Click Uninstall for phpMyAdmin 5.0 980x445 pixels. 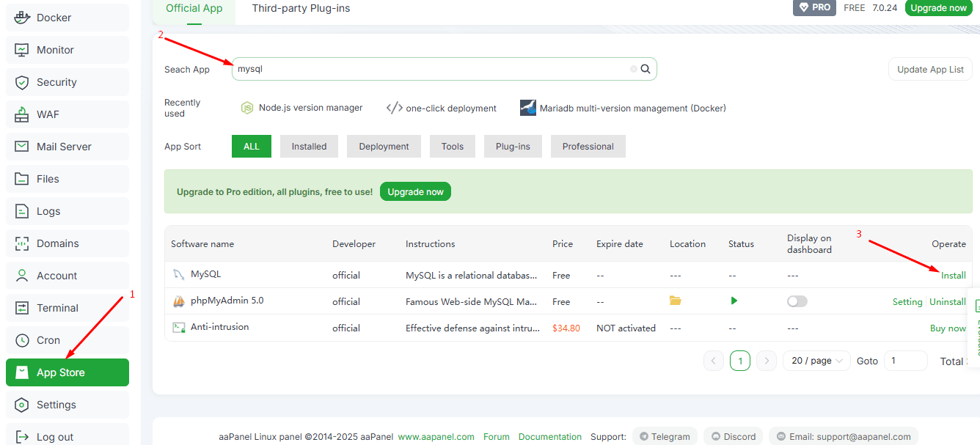947,302
